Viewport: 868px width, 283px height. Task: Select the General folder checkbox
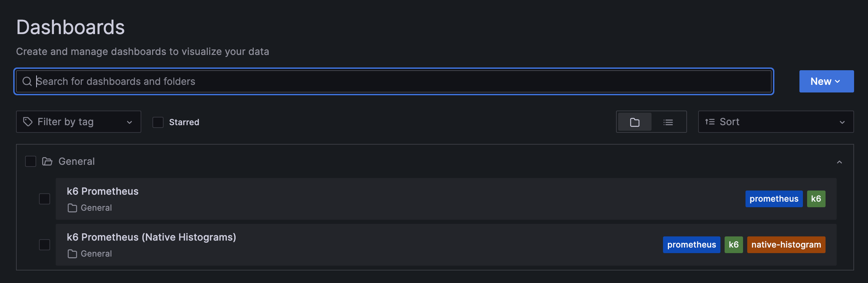point(31,161)
